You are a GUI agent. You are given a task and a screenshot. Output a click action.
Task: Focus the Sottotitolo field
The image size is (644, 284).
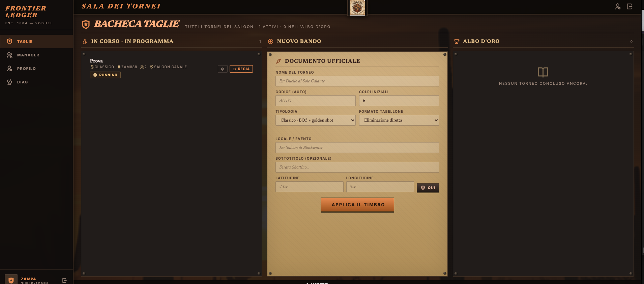(357, 167)
